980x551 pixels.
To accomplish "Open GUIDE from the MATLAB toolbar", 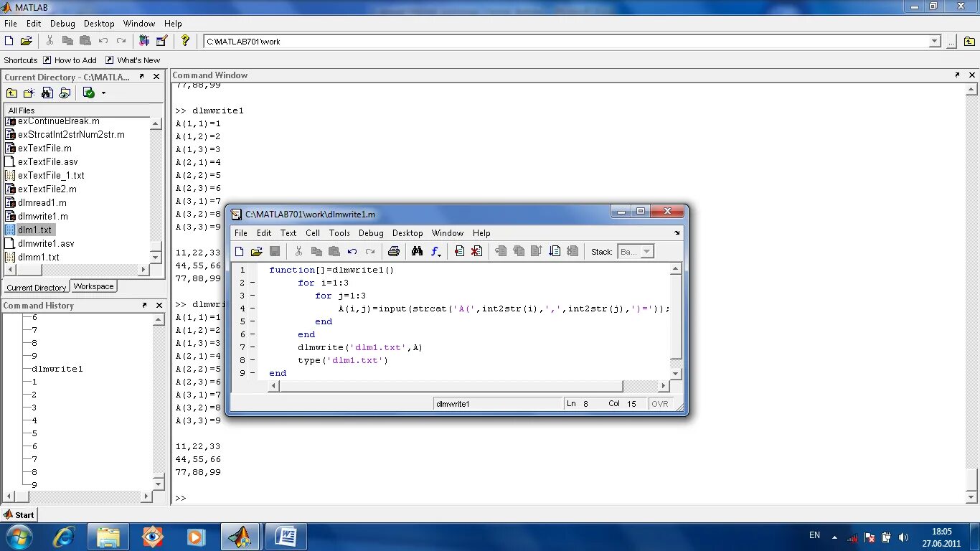I will coord(161,41).
